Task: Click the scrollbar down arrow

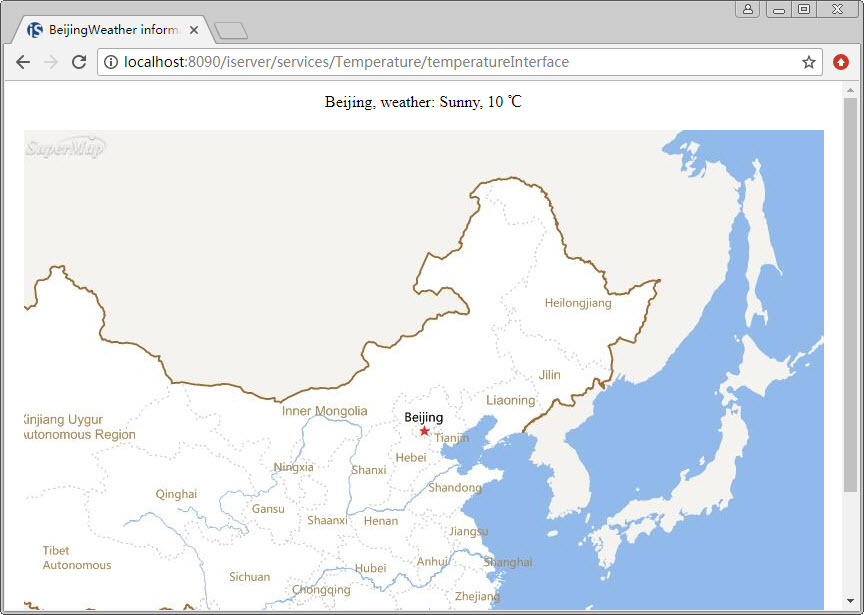Action: [850, 603]
